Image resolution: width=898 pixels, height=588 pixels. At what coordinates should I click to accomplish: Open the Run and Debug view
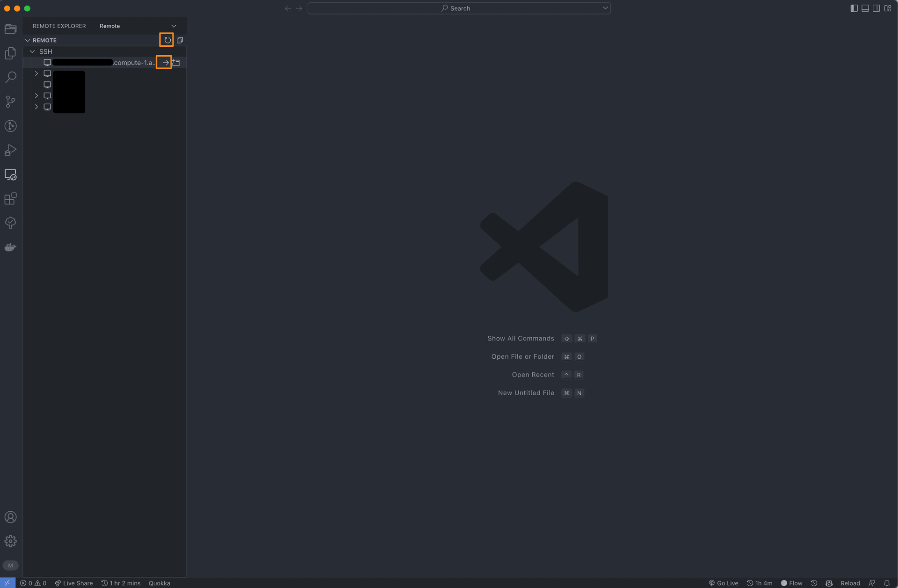11,150
